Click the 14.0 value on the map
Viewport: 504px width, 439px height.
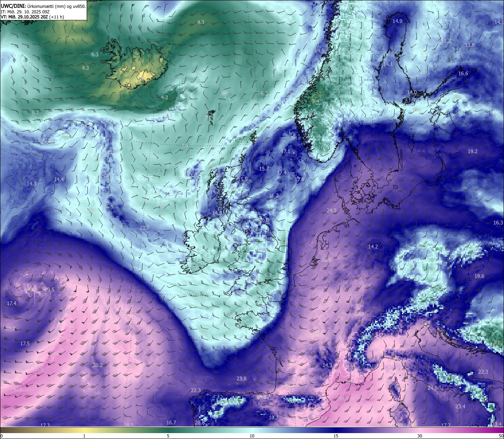[x=412, y=93]
